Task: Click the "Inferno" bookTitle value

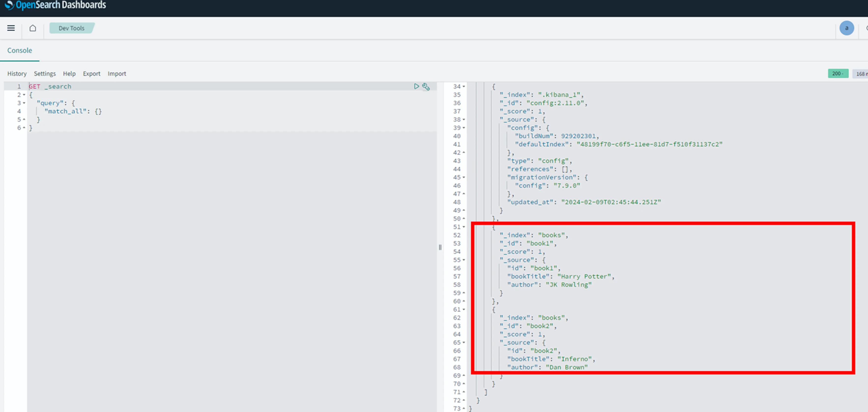Action: pos(575,359)
